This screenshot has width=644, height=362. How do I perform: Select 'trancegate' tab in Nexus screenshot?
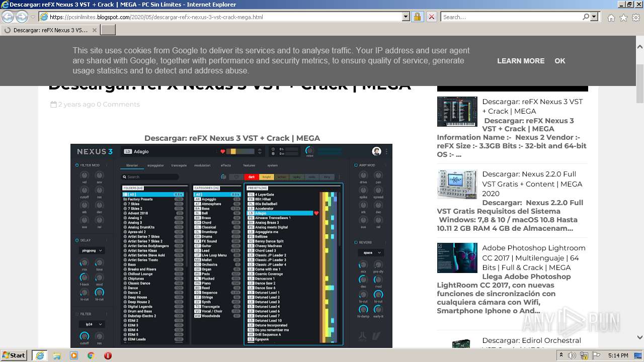(179, 165)
